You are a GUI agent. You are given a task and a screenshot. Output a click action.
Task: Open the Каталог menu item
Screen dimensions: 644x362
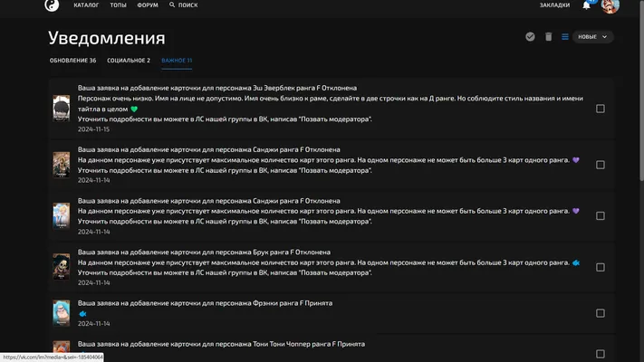(86, 5)
